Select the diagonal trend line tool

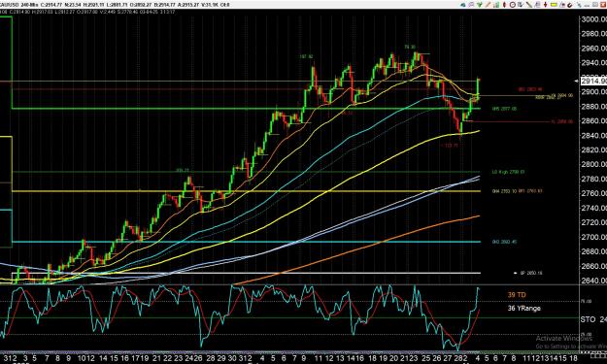528,5
